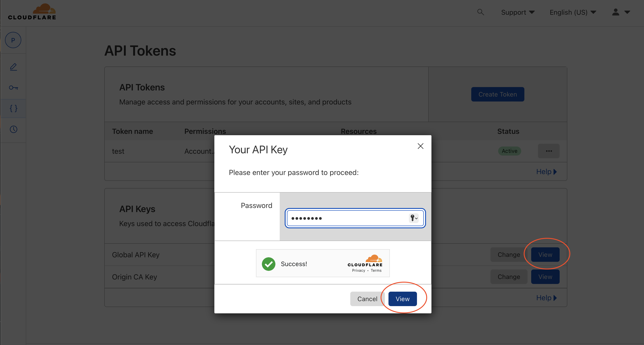This screenshot has height=345, width=644.
Task: Click the profile avatar letter P
Action: 13,40
